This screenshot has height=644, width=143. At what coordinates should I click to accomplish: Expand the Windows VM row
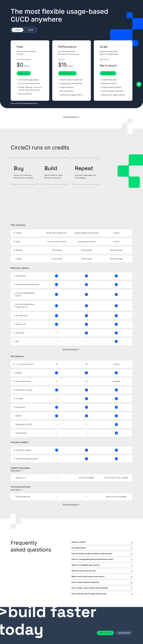click(14, 324)
